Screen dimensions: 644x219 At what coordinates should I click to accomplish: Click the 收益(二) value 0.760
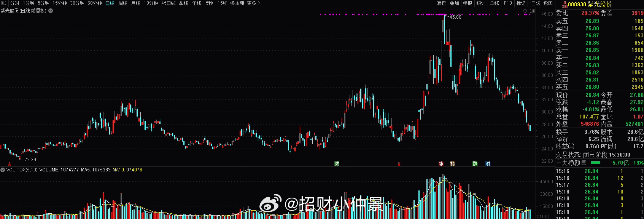point(593,146)
